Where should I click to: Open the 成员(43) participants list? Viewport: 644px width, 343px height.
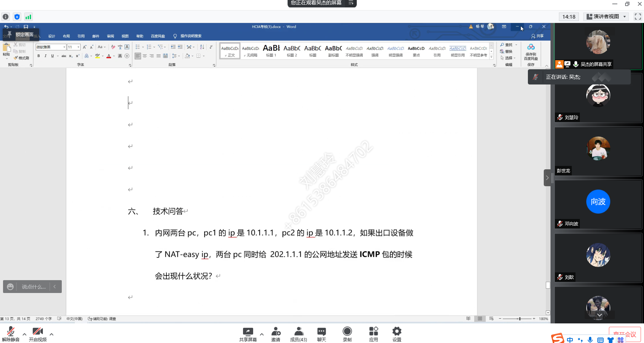299,334
